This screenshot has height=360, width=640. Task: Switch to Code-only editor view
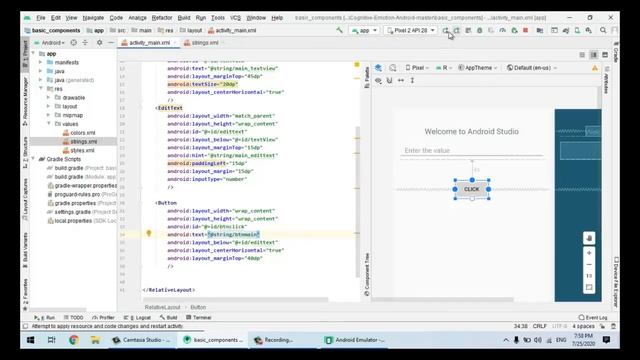[x=582, y=55]
